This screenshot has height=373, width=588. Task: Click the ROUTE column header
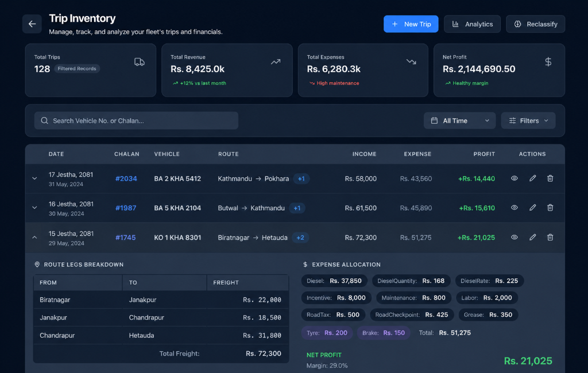[229, 154]
